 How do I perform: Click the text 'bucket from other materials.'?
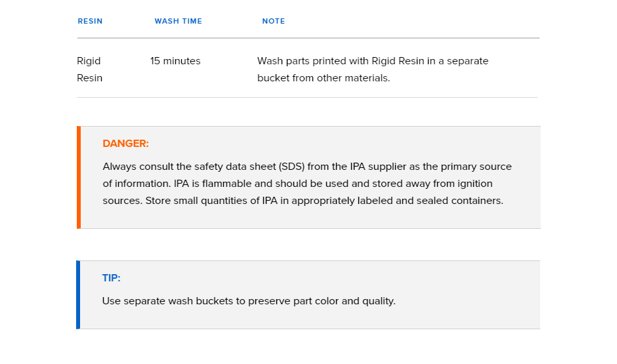coord(324,78)
